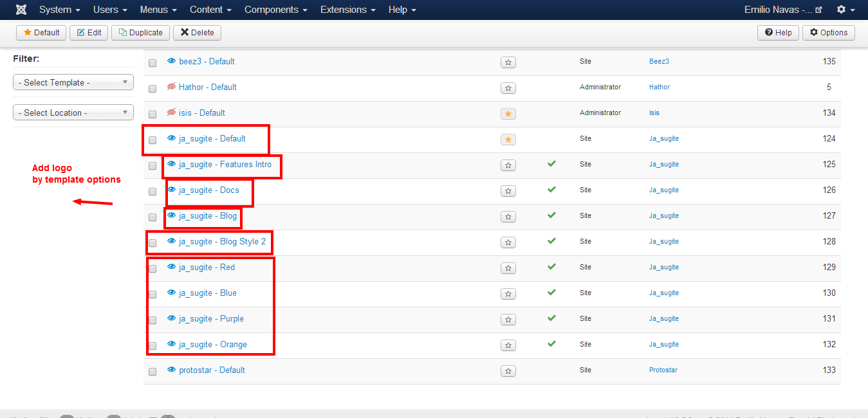Click star button for protostar - Default
868x418 pixels.
click(508, 371)
